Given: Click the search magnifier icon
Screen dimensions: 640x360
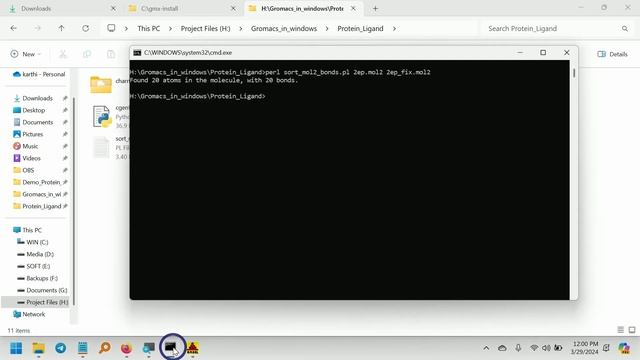Looking at the screenshot, I should coord(624,29).
